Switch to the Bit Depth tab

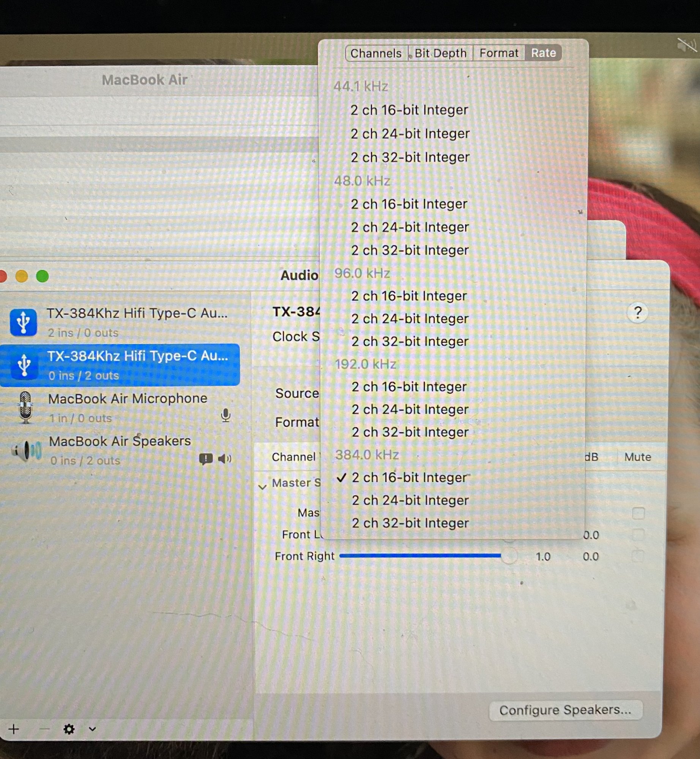(440, 53)
